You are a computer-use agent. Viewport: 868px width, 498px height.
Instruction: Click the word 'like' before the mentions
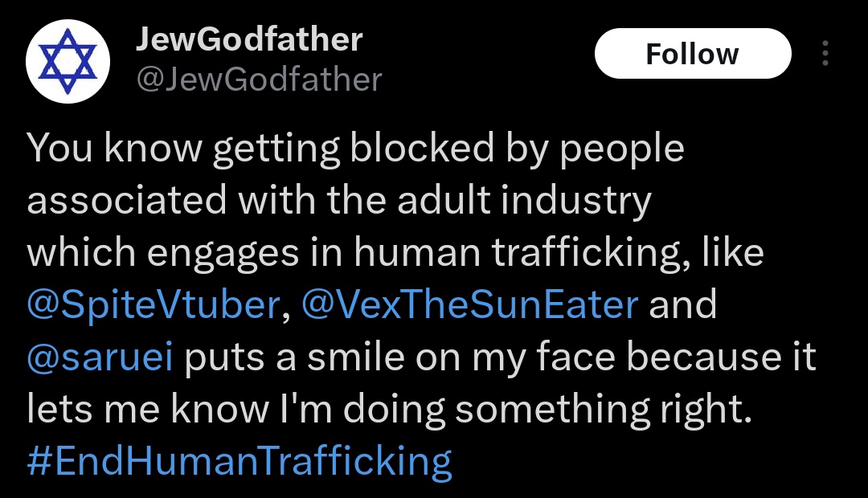point(731,254)
